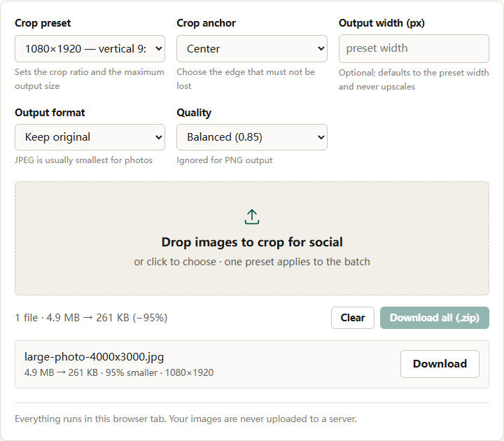Viewport: 504px width, 441px height.
Task: Click 'or click to choose' text in drop zone
Action: (x=175, y=262)
